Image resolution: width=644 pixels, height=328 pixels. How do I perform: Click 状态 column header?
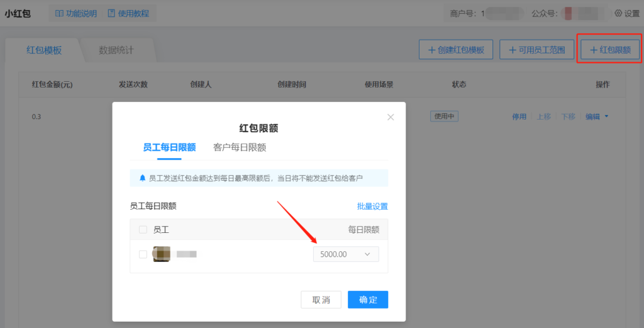459,84
